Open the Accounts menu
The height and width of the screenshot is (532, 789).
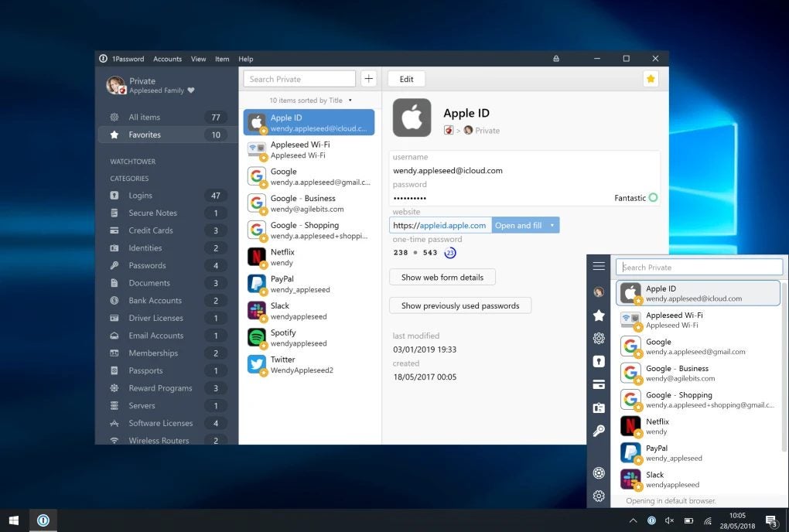pos(167,58)
